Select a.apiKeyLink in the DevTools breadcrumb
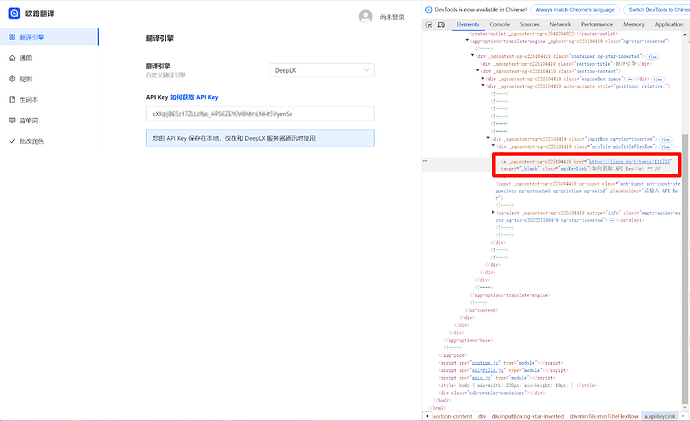Screen dimensions: 690x421 (x=661, y=415)
